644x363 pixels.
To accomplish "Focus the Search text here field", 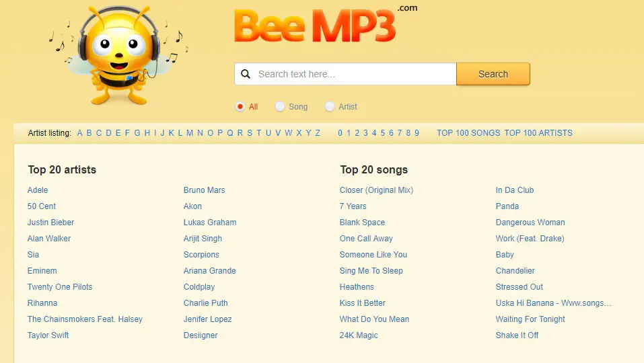I will coord(345,74).
